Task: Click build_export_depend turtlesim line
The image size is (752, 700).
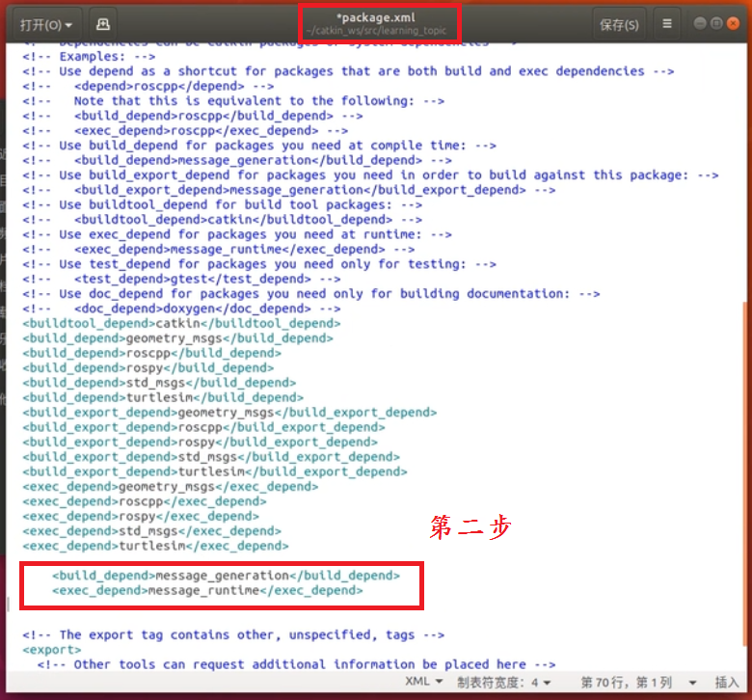Action: tap(214, 472)
